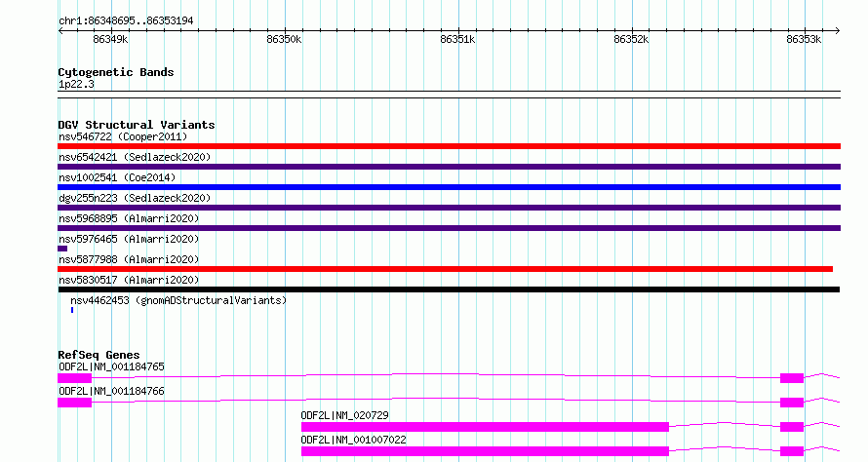Open nsv1002541 (Coe2014) label
The height and width of the screenshot is (462, 868).
[x=117, y=177]
